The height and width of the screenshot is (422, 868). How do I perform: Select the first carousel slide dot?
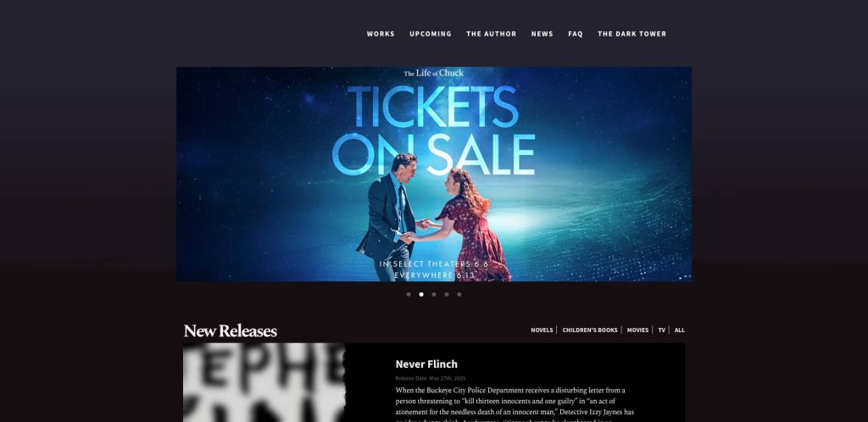click(x=409, y=294)
